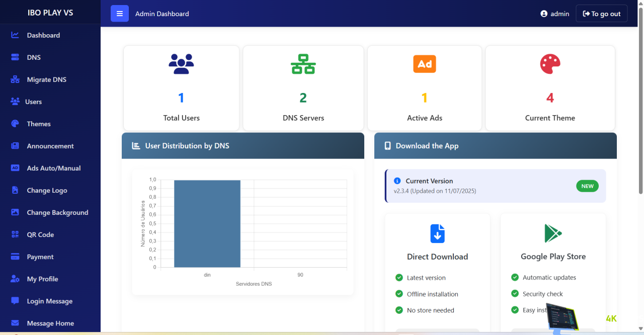Viewport: 644px width, 335px height.
Task: Select Change Background in sidebar
Action: point(57,212)
